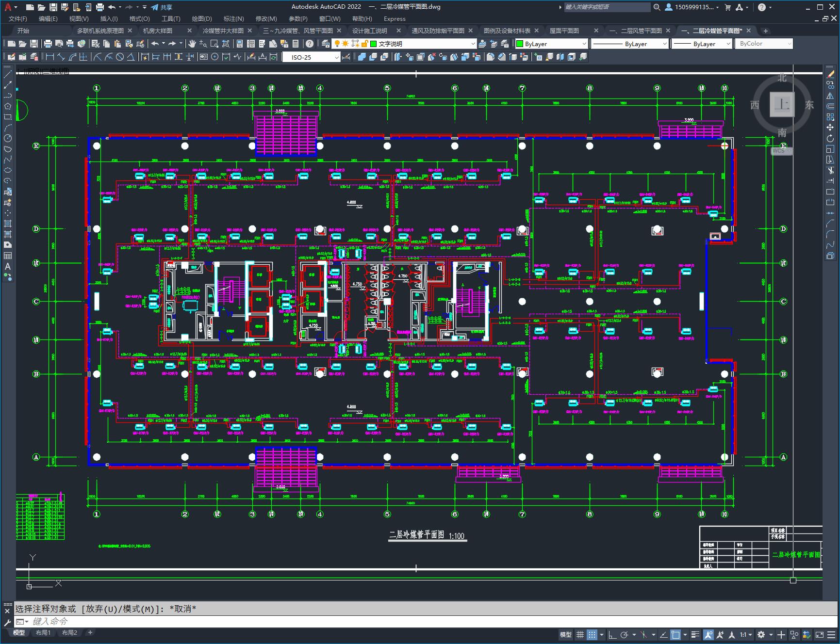The width and height of the screenshot is (840, 644).
Task: Click the green color swatch in color control
Action: (520, 44)
